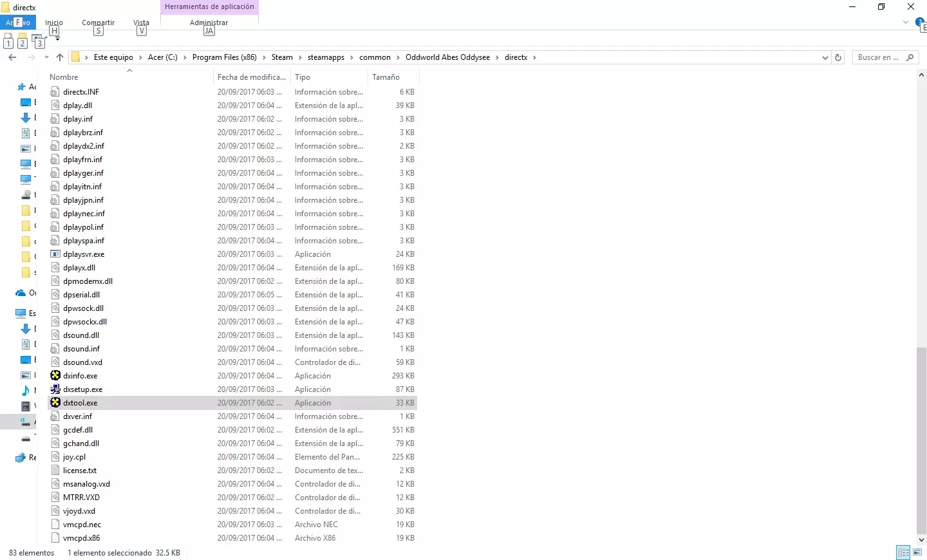
Task: Click the joy.cpl file icon
Action: (x=55, y=457)
